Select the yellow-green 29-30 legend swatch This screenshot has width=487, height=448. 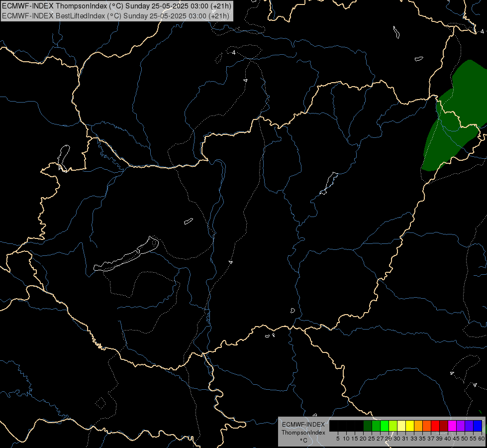tap(393, 426)
